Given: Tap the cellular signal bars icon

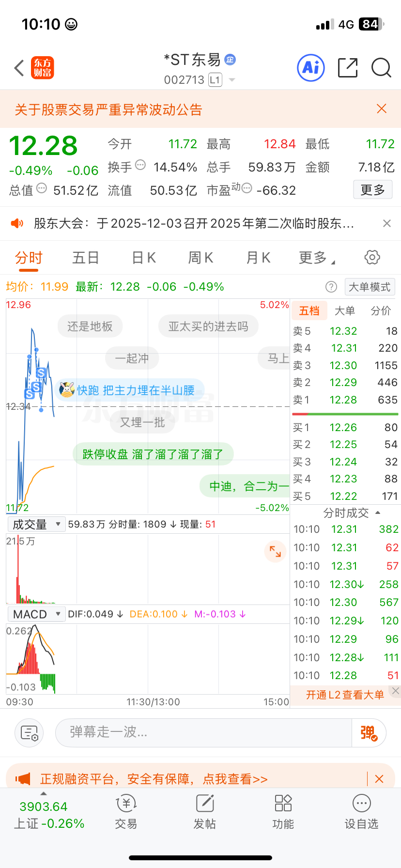Looking at the screenshot, I should pos(324,25).
